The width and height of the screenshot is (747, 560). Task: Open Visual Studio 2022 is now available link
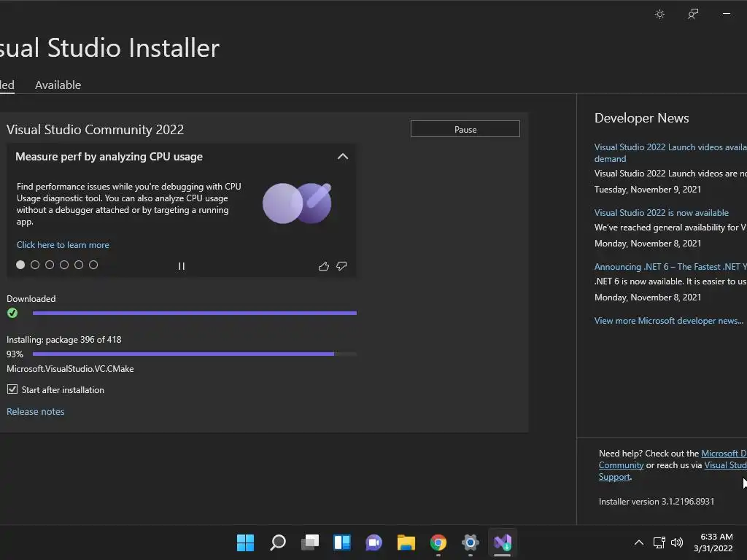[662, 213]
